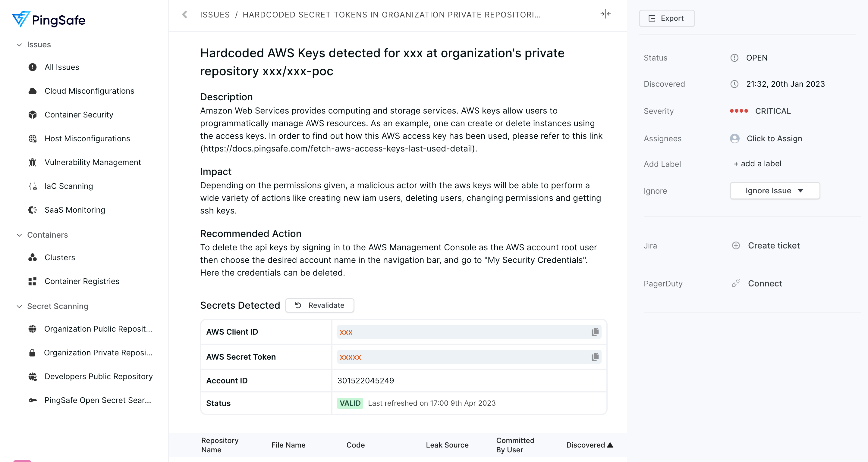This screenshot has width=868, height=462.
Task: Click the Container Security cube icon
Action: click(32, 115)
